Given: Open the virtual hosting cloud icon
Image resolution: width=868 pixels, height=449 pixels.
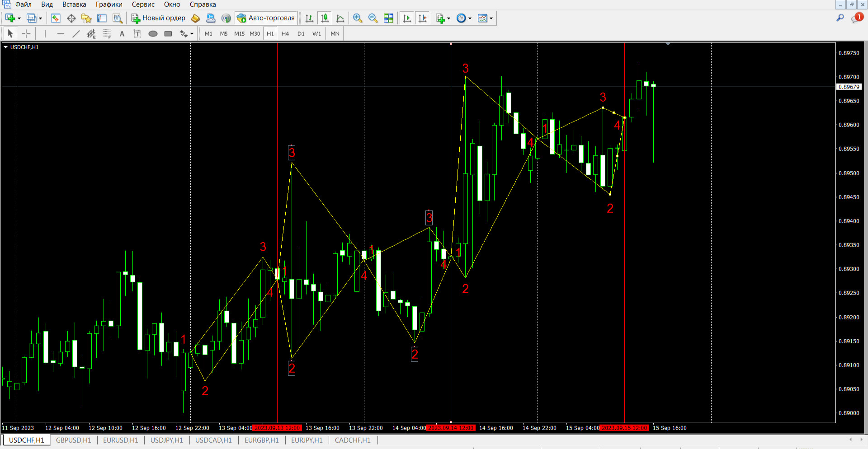Looking at the screenshot, I should click(x=211, y=18).
